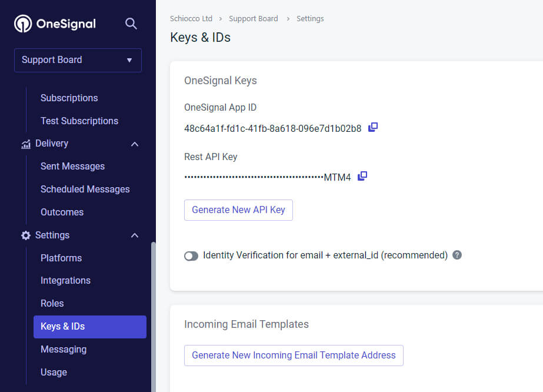This screenshot has height=392, width=543.
Task: Collapse the Settings section chevron
Action: pos(135,235)
